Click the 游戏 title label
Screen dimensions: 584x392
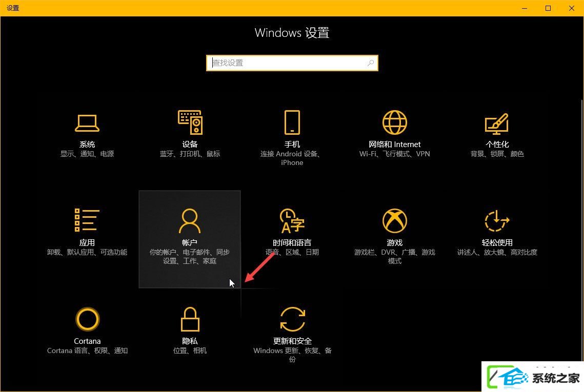395,242
